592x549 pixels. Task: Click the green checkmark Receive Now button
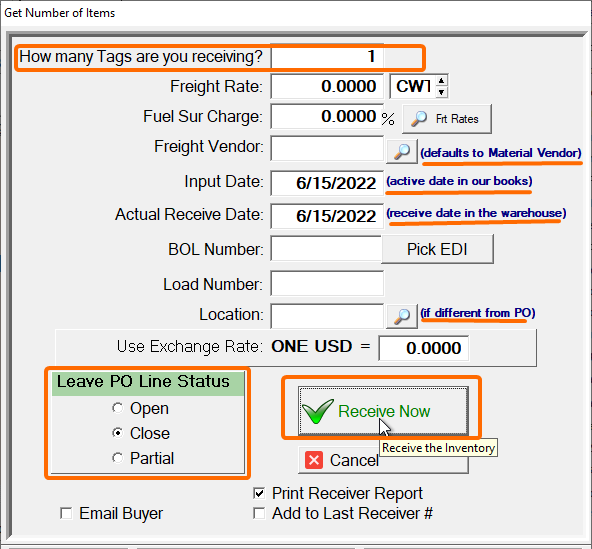point(383,411)
